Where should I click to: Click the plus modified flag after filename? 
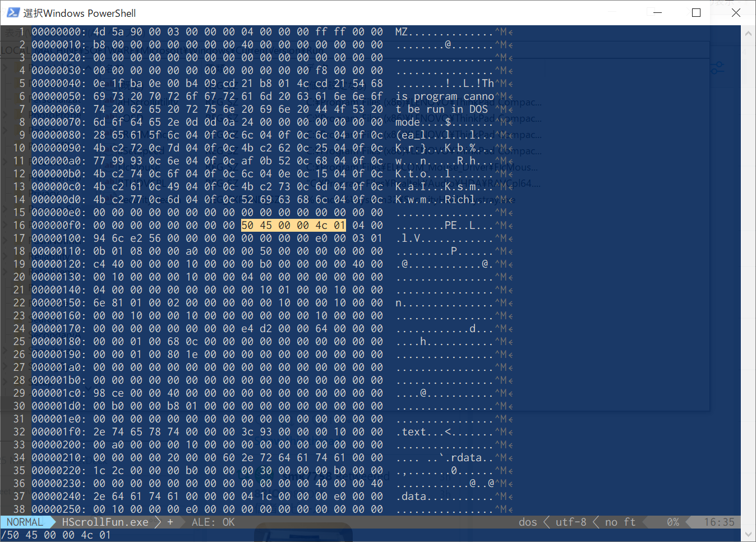coord(170,522)
